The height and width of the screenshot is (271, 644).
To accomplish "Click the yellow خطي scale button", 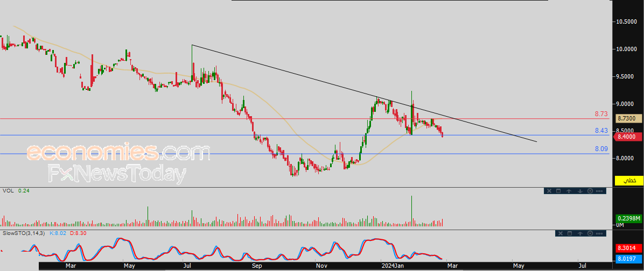I will [629, 180].
